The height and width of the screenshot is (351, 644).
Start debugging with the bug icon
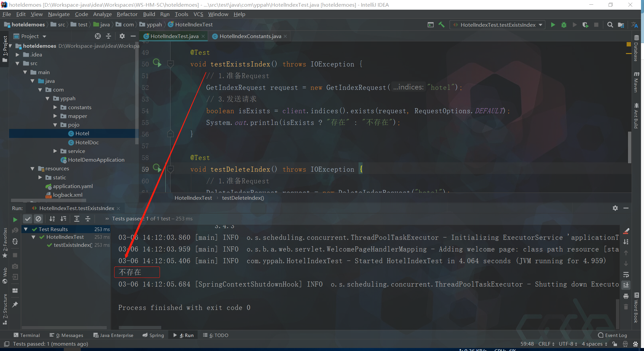[564, 25]
